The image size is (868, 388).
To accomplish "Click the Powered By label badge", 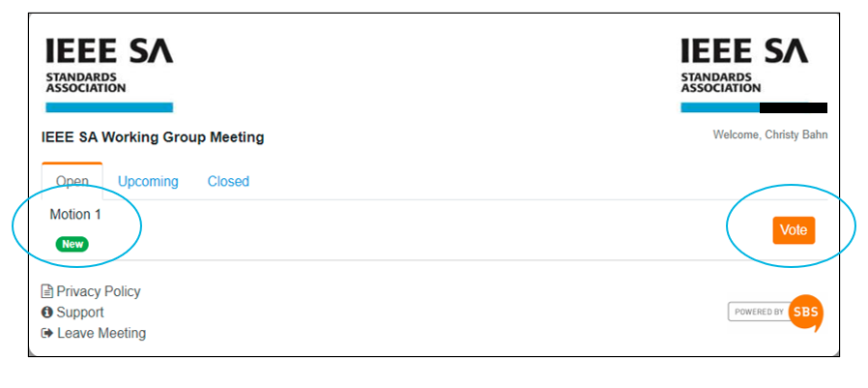I will [x=759, y=313].
